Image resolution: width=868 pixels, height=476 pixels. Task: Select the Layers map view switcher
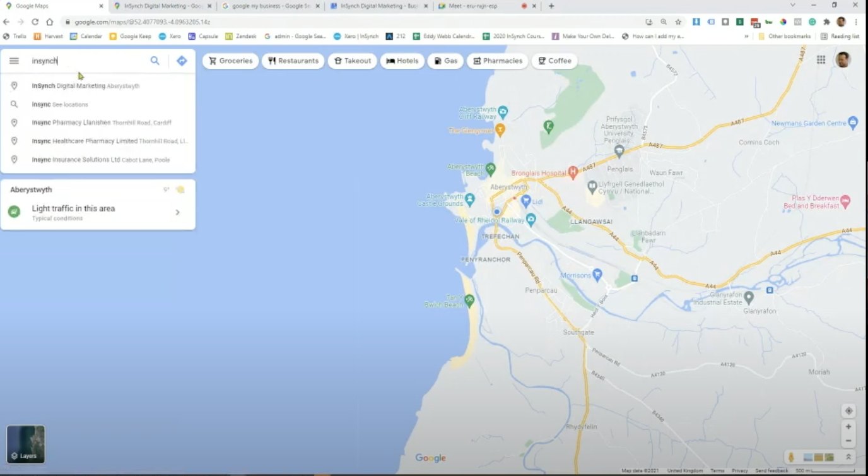tap(25, 444)
